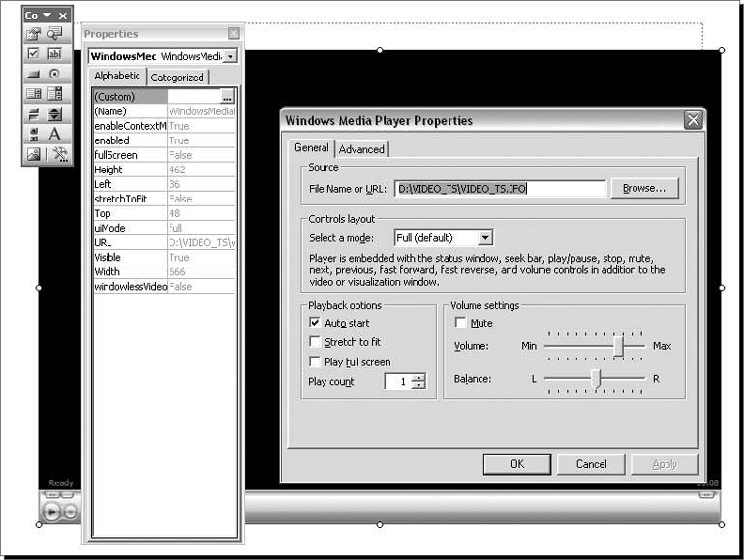The height and width of the screenshot is (560, 744).
Task: Switch to the Categorized properties tab
Action: click(177, 78)
